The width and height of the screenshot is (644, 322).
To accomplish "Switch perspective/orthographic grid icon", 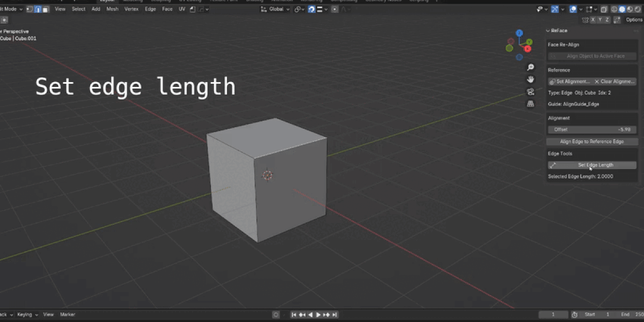I will tap(530, 104).
